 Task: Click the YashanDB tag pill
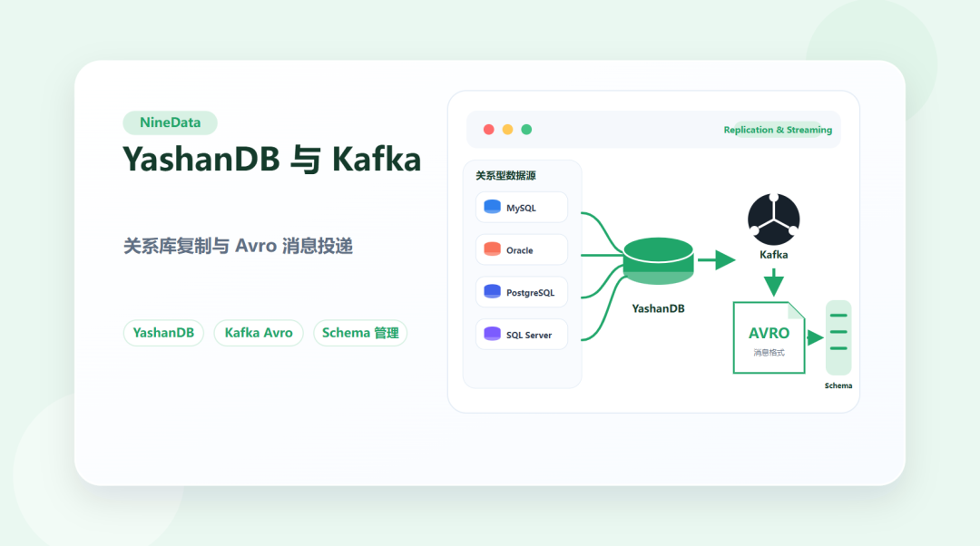pyautogui.click(x=163, y=333)
